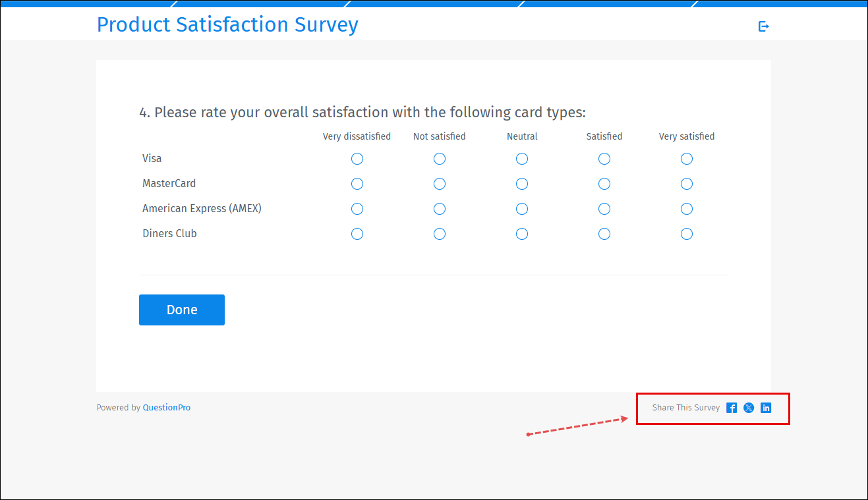Submit the survey with Done
The image size is (868, 500).
(182, 310)
